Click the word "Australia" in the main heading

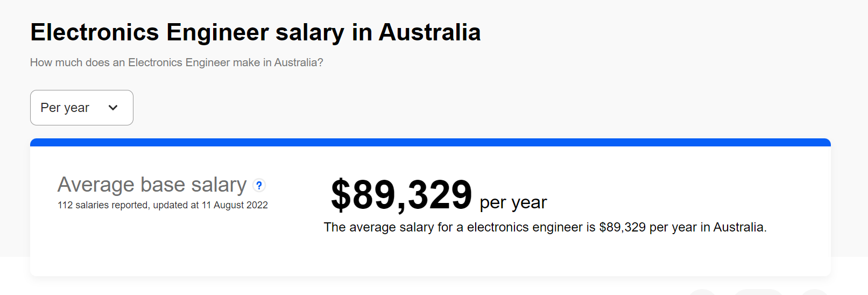point(429,32)
